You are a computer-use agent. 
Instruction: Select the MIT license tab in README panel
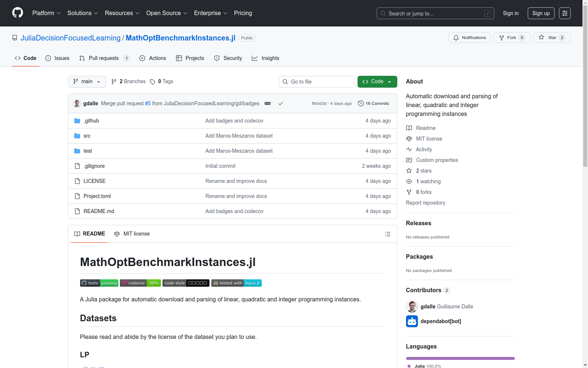(132, 234)
